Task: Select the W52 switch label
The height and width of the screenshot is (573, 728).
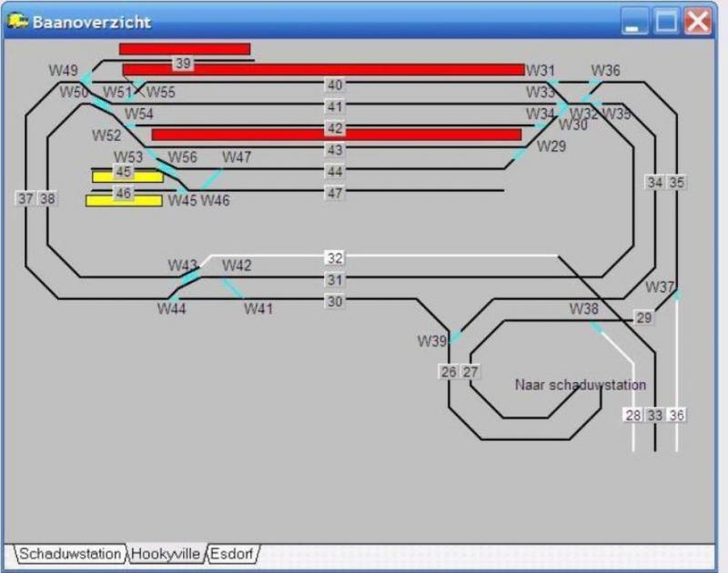Action: 106,136
